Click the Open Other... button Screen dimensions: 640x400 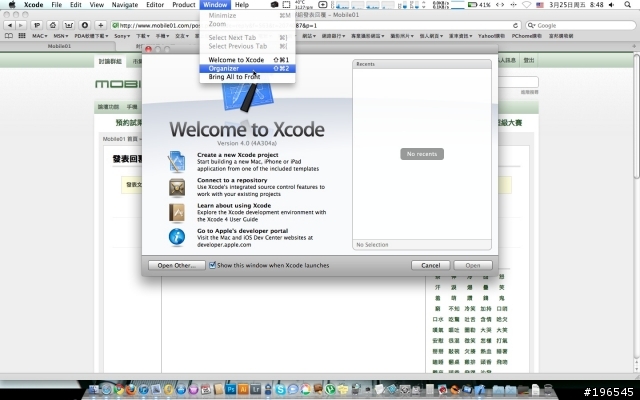pos(177,265)
